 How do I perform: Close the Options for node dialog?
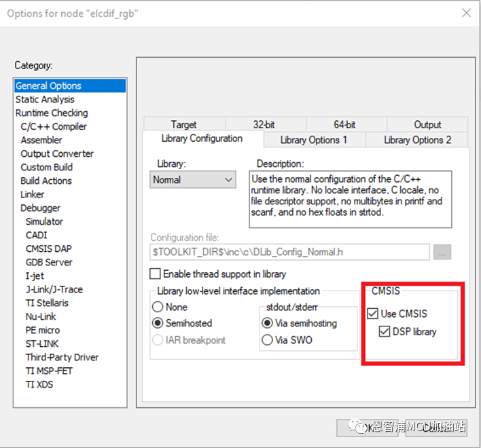pyautogui.click(x=466, y=13)
